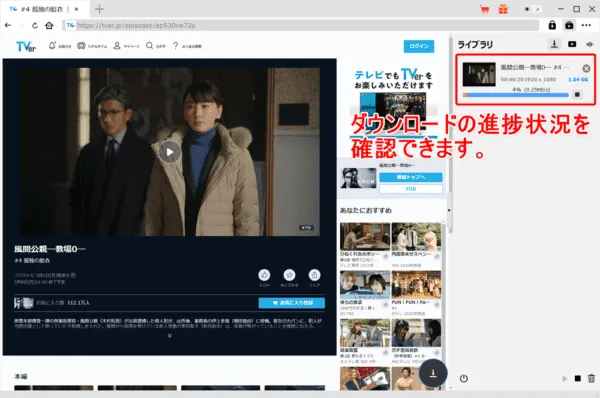Open the downloading tab icon in library
The height and width of the screenshot is (398, 600).
[554, 44]
